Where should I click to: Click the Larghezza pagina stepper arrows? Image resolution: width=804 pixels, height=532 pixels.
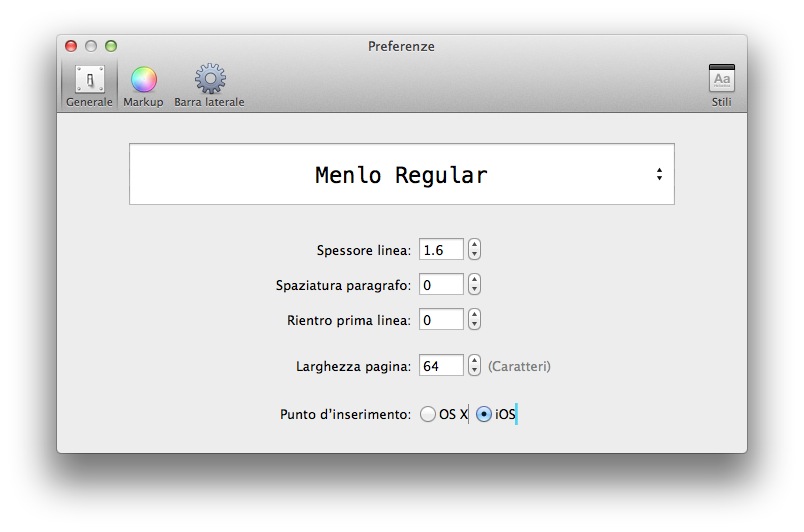click(474, 366)
